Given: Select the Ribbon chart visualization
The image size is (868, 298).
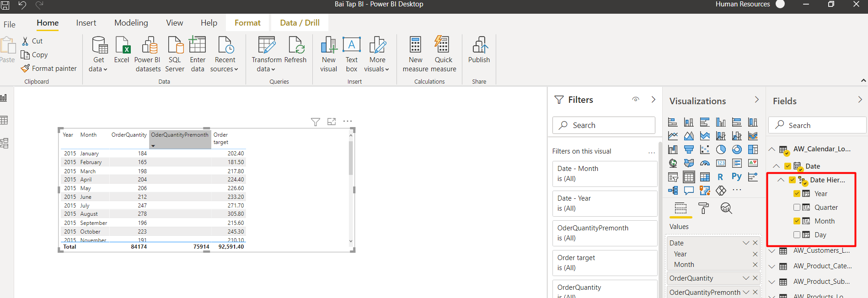Looking at the screenshot, I should (x=753, y=136).
